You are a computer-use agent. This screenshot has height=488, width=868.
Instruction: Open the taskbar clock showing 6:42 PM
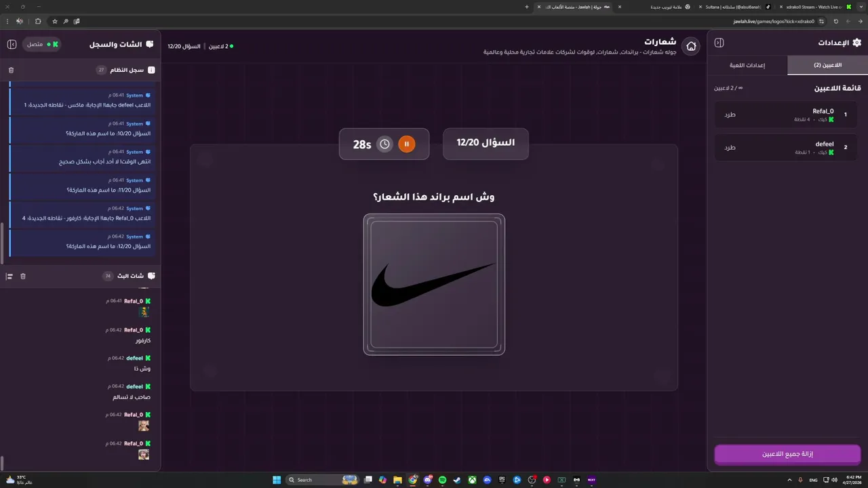pos(850,480)
